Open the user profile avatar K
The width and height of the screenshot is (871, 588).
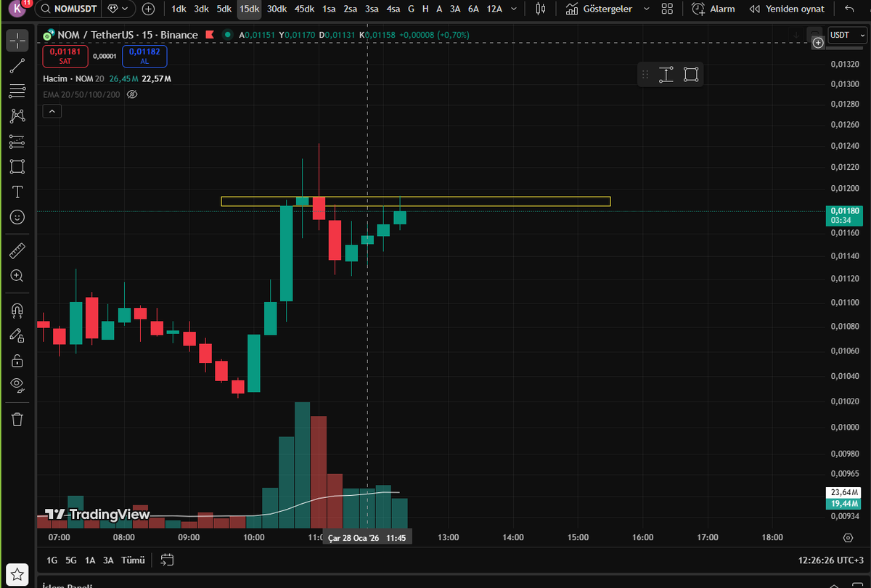click(x=17, y=9)
